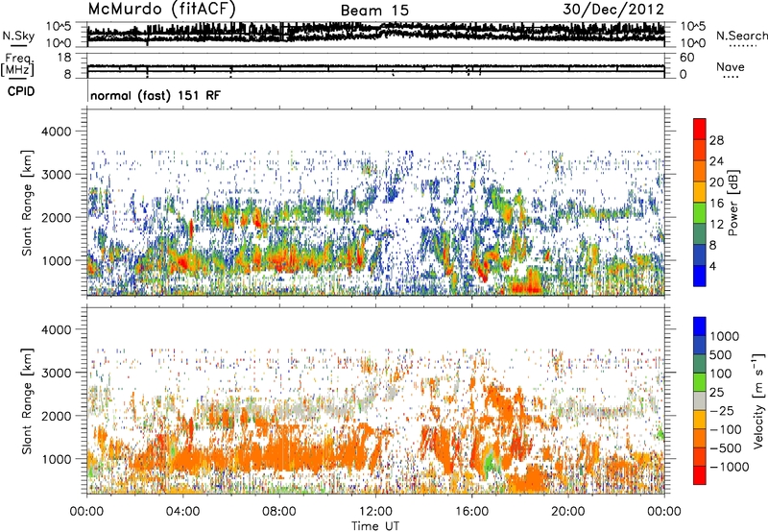Click the yellow segment of power colorbar
Image resolution: width=768 pixels, height=532 pixels.
(700, 192)
